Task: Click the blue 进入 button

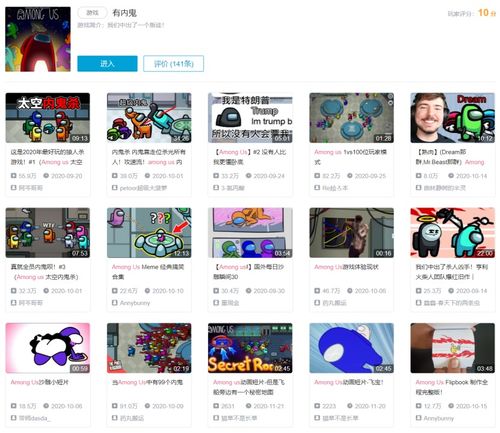Action: pos(107,63)
